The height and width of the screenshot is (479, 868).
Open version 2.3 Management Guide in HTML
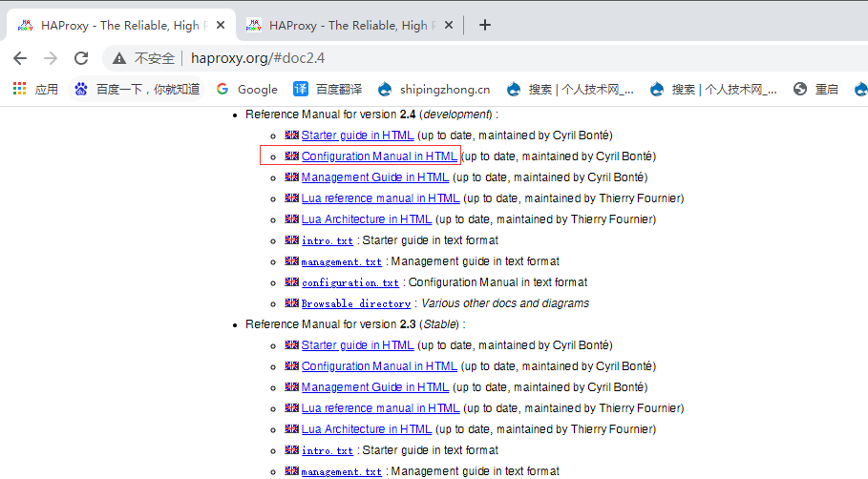tap(374, 387)
